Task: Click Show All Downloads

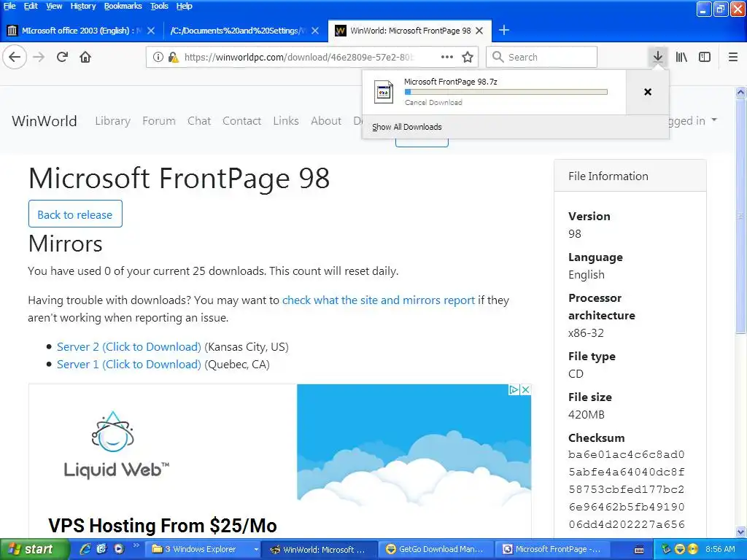Action: (x=407, y=127)
